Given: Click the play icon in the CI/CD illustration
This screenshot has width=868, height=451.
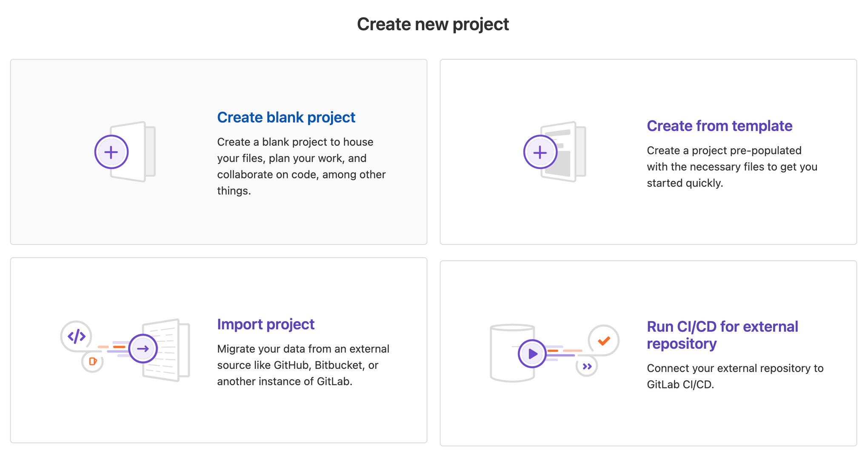Looking at the screenshot, I should click(x=532, y=353).
